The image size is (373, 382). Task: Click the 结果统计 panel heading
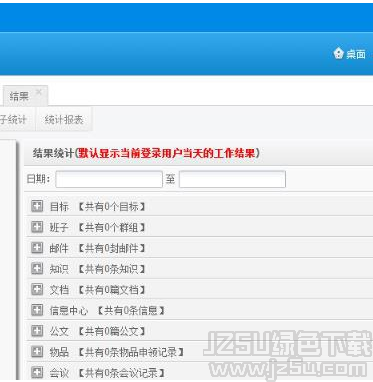pyautogui.click(x=146, y=153)
